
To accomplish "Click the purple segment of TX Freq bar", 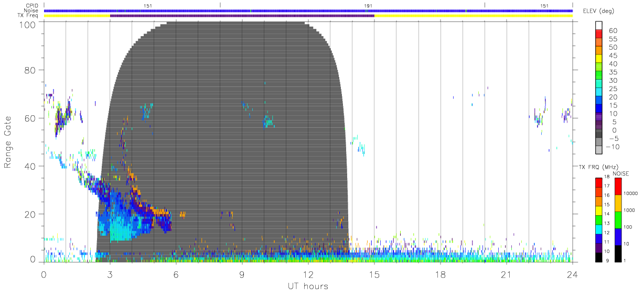I will pos(242,16).
